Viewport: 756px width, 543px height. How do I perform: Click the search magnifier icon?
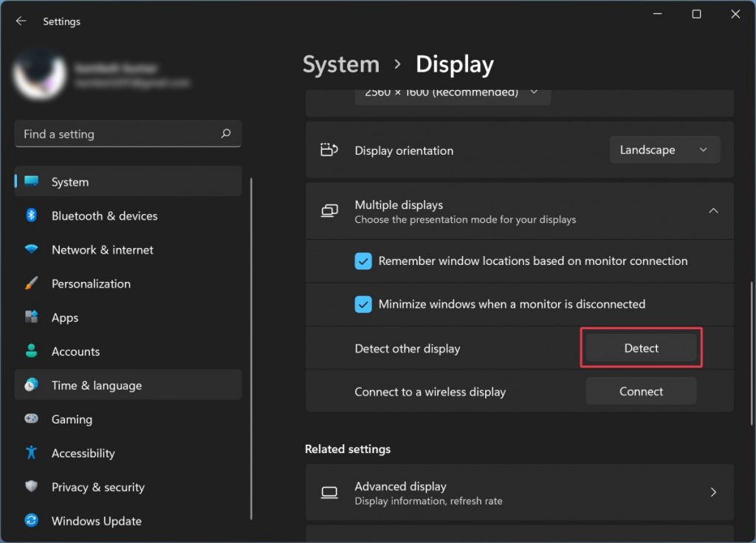(226, 134)
